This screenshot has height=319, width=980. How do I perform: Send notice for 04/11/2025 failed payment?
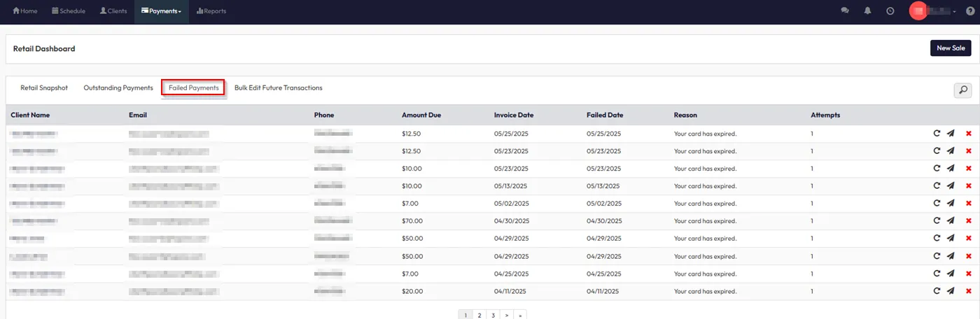(x=951, y=291)
